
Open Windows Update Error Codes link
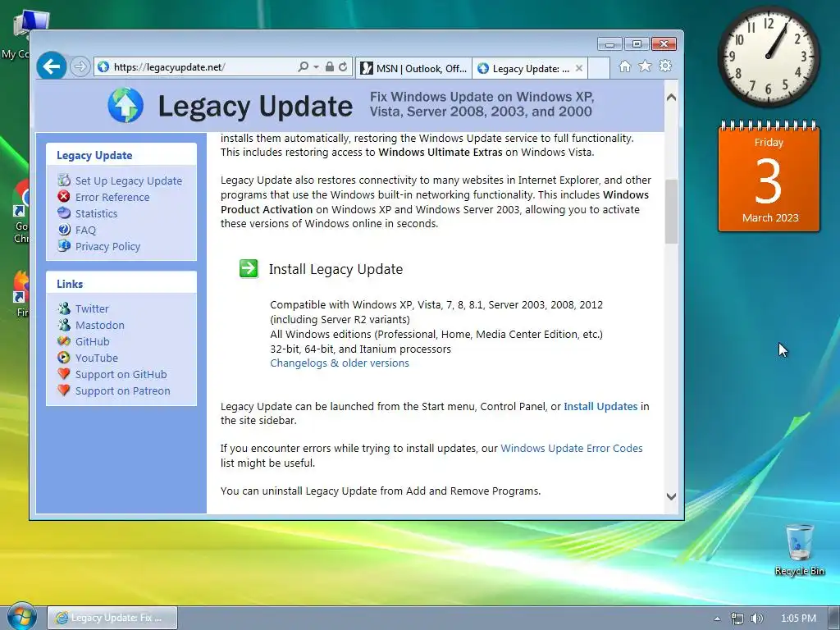(572, 449)
